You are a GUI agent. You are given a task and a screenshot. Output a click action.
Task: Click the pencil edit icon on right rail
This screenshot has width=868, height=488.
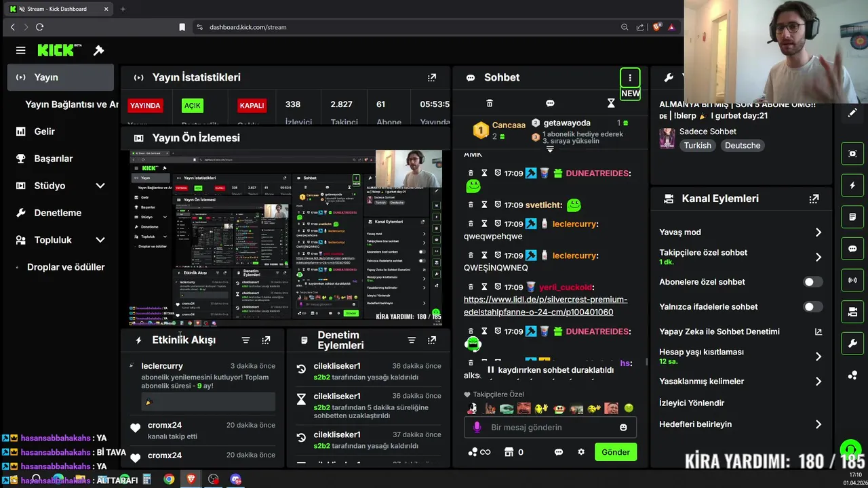coord(852,113)
